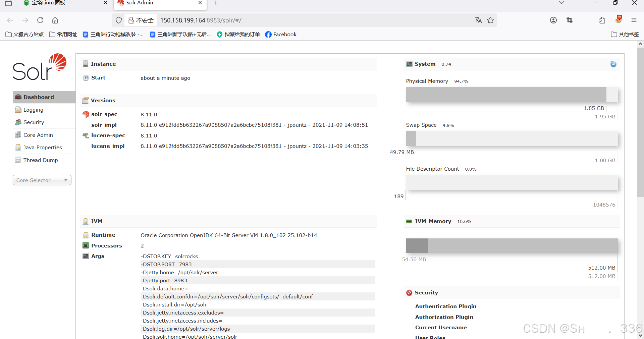
Task: Open the Security page in sidebar
Action: click(x=34, y=122)
